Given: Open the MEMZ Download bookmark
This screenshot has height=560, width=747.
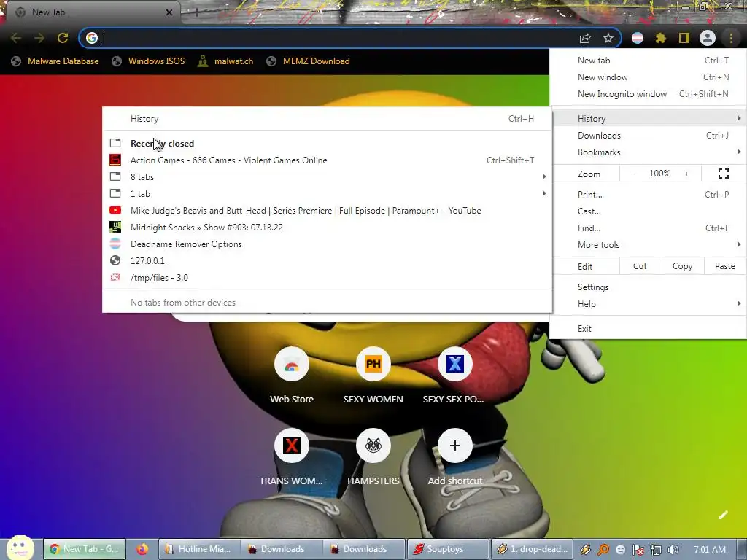Looking at the screenshot, I should (x=309, y=61).
